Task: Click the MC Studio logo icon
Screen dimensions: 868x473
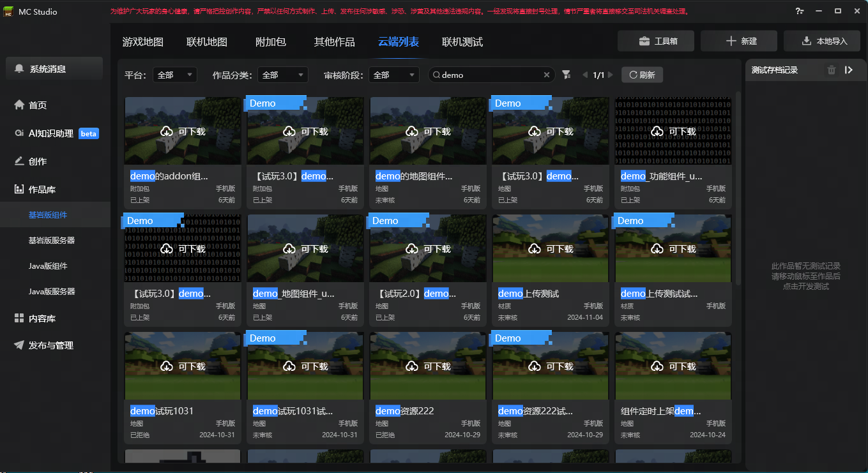Action: tap(8, 11)
